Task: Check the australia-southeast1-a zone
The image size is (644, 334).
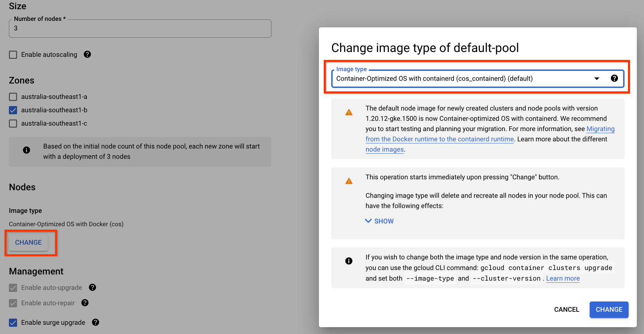Action: click(x=13, y=97)
